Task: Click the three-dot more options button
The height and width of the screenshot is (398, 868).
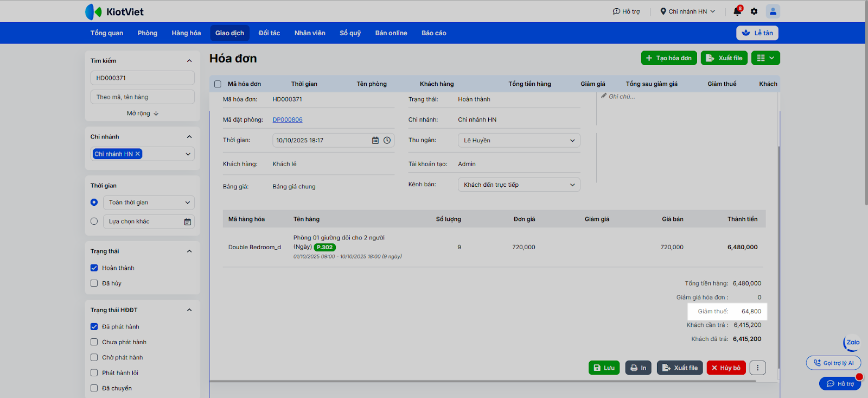Action: [x=757, y=368]
